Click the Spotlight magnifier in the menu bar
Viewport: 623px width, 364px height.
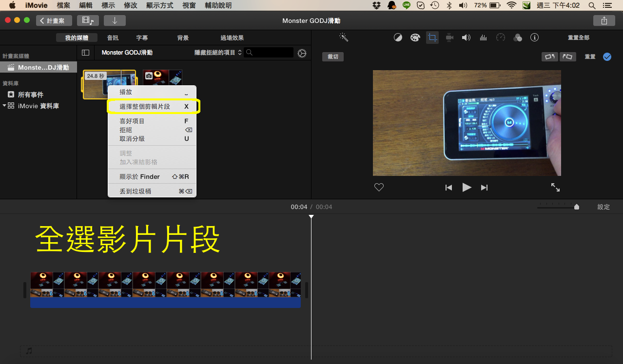592,5
